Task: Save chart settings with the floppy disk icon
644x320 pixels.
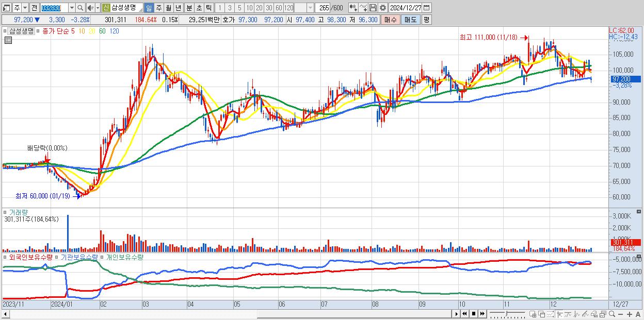Action: tap(373, 8)
